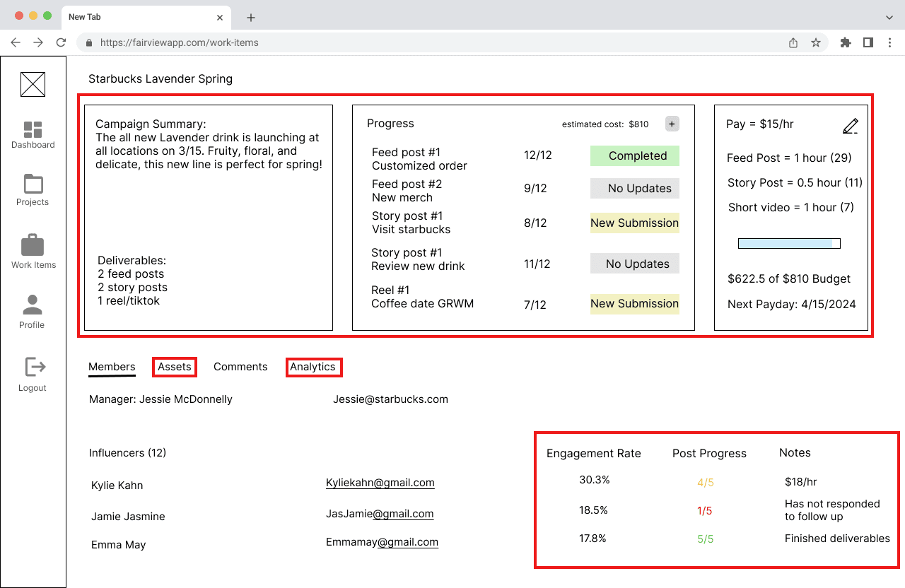905x588 pixels.
Task: Select the New Tab browser tab
Action: 147,17
